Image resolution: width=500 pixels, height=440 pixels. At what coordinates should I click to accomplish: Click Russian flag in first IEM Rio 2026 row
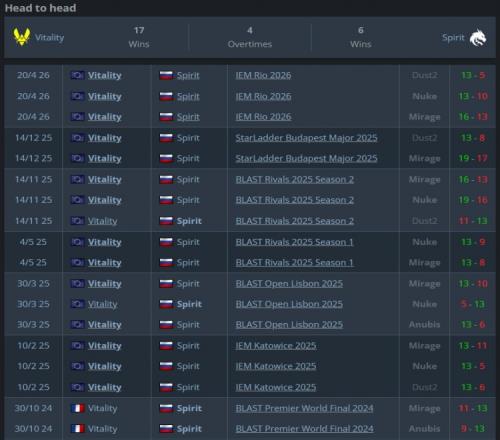point(166,75)
